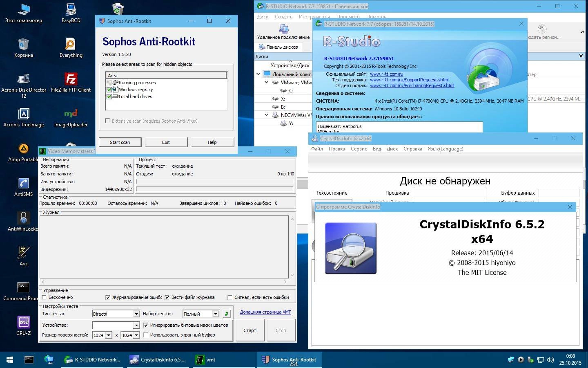Open the Устройство dropdown in VMT
The image size is (588, 368).
pyautogui.click(x=136, y=325)
